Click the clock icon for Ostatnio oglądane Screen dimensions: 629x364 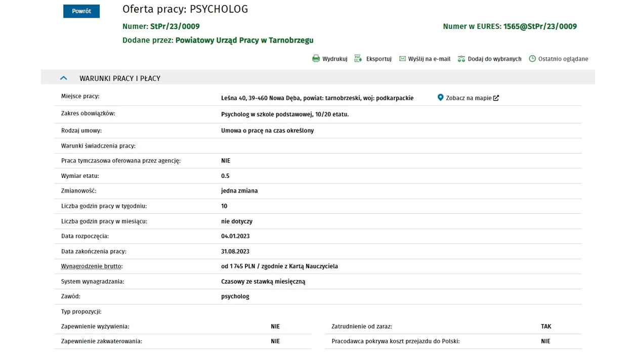tap(532, 59)
